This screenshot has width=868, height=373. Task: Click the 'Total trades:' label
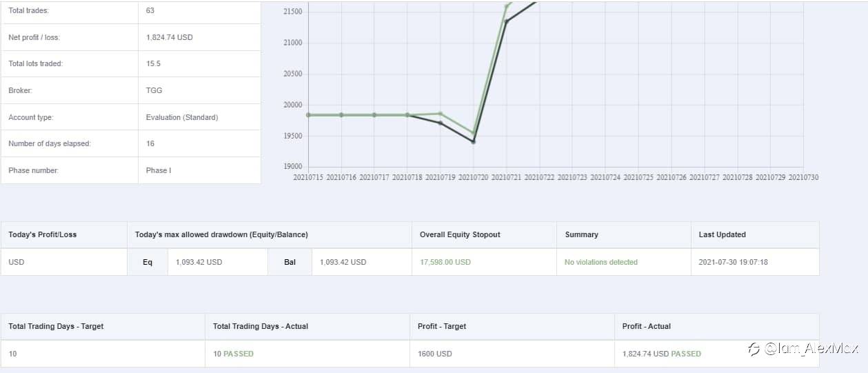(28, 11)
